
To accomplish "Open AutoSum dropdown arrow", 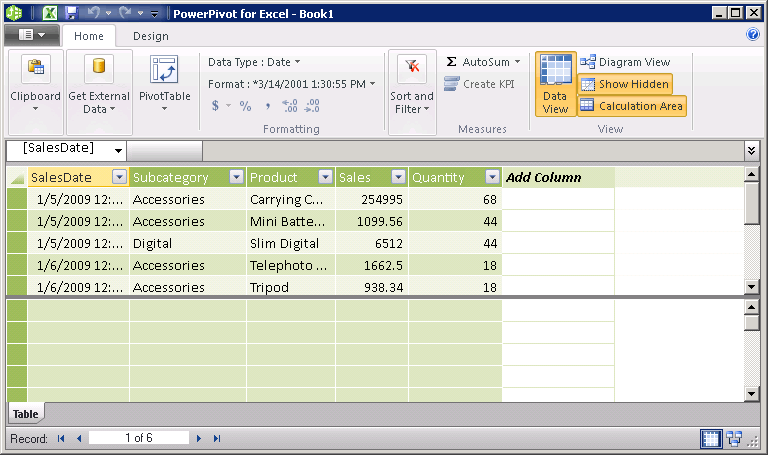I will [517, 62].
